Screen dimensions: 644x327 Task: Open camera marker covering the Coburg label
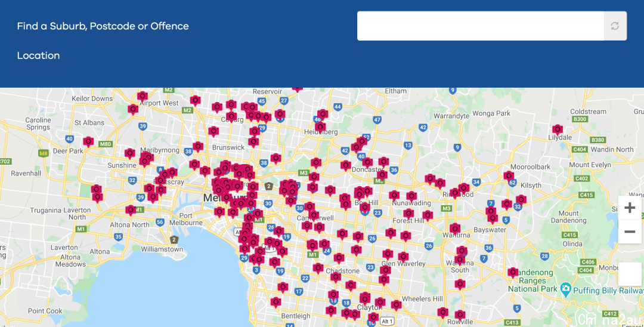point(231,117)
